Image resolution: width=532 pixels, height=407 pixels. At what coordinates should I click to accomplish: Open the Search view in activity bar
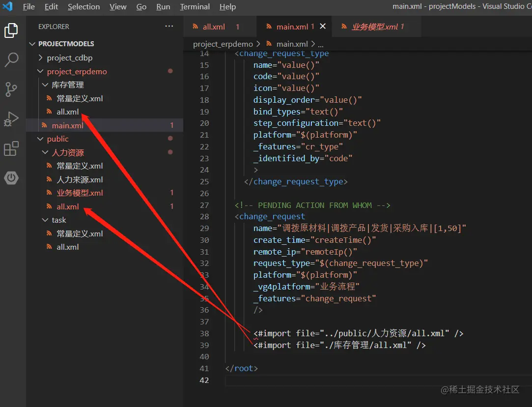pos(11,60)
